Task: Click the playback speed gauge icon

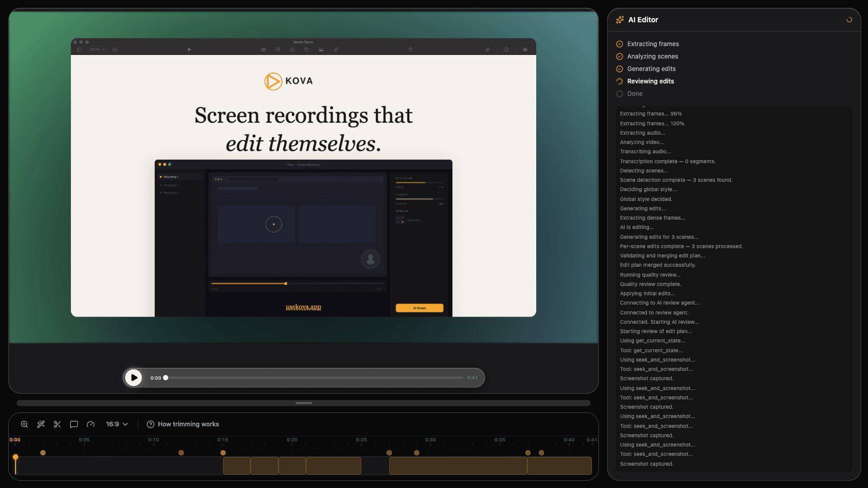Action: 91,424
